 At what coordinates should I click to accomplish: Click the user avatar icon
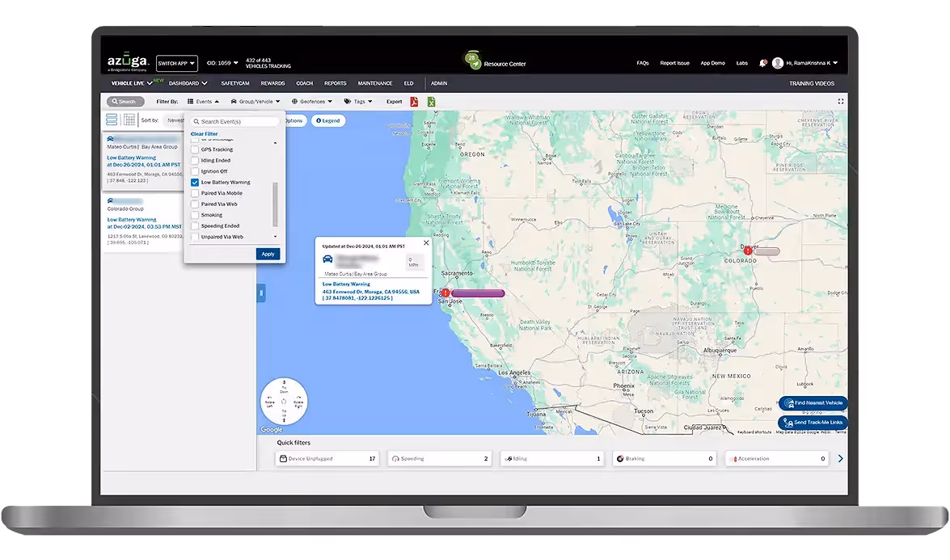click(778, 63)
